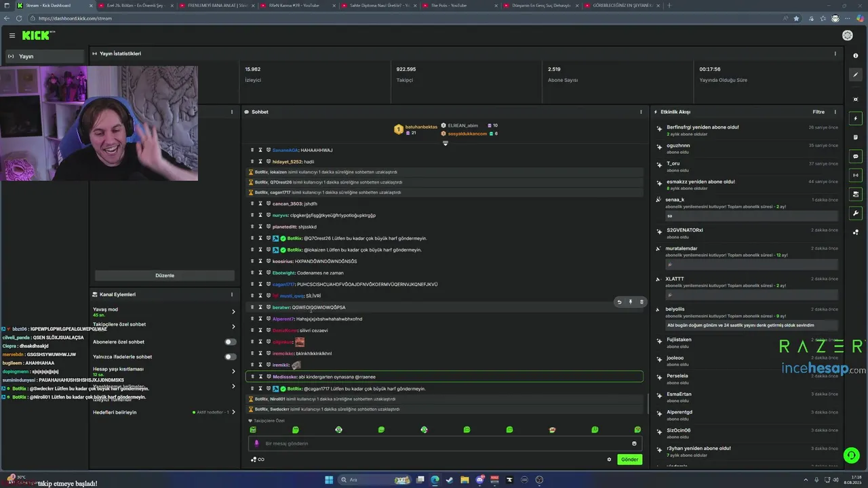Switch to the Sahte Diploma Nasıl Üretilir tab
This screenshot has height=488, width=868.
pos(379,5)
